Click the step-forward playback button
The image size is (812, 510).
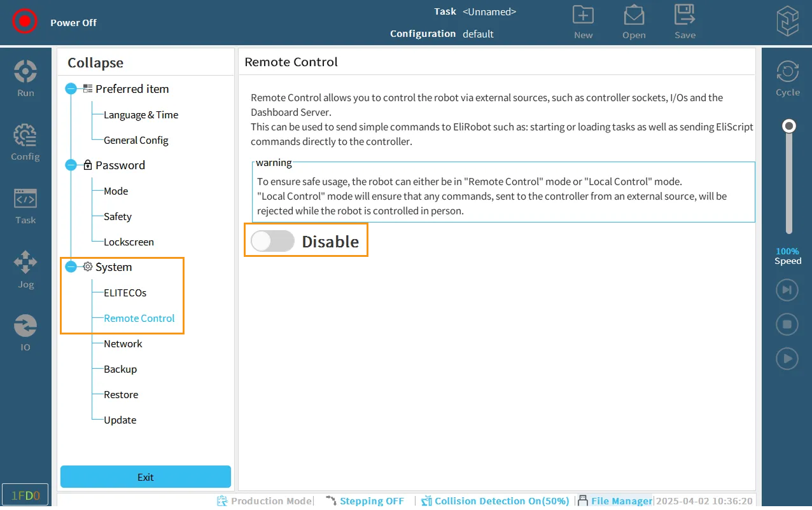(x=787, y=290)
